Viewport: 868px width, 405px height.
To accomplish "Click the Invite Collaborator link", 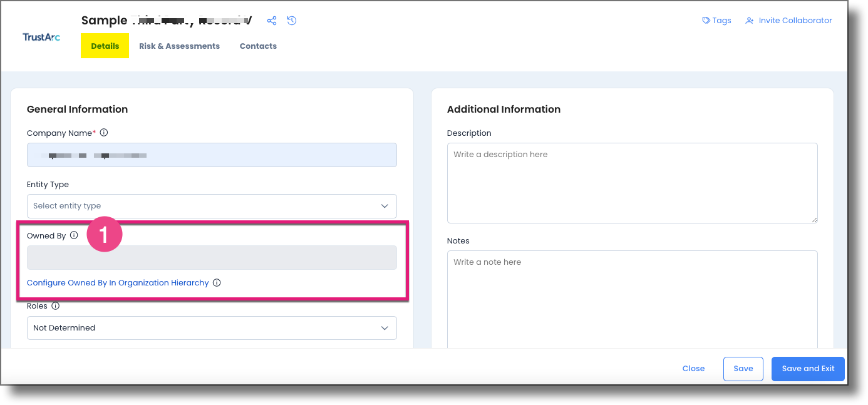I will (x=795, y=21).
